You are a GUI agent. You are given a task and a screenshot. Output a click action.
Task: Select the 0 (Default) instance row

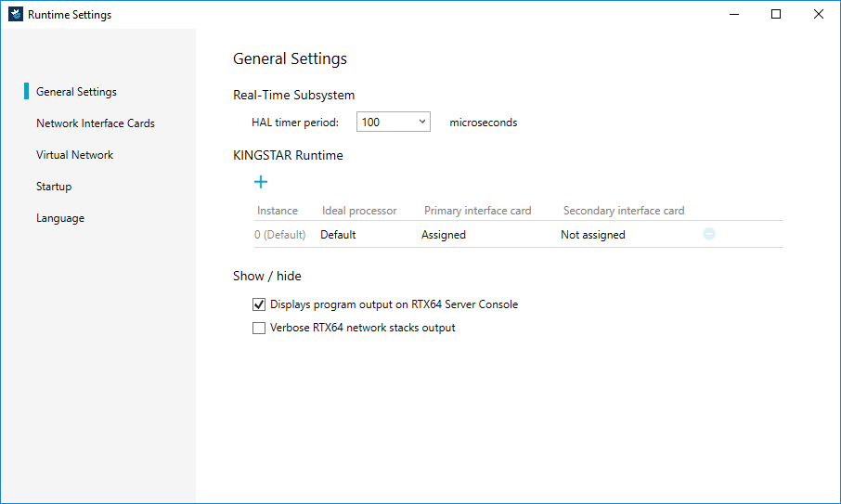(279, 235)
